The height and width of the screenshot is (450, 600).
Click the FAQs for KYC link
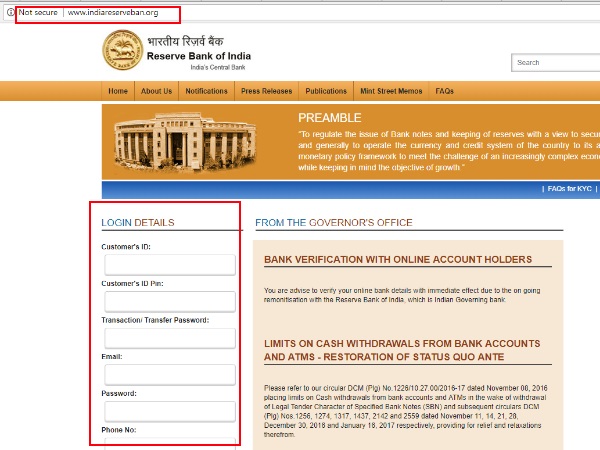pyautogui.click(x=569, y=189)
